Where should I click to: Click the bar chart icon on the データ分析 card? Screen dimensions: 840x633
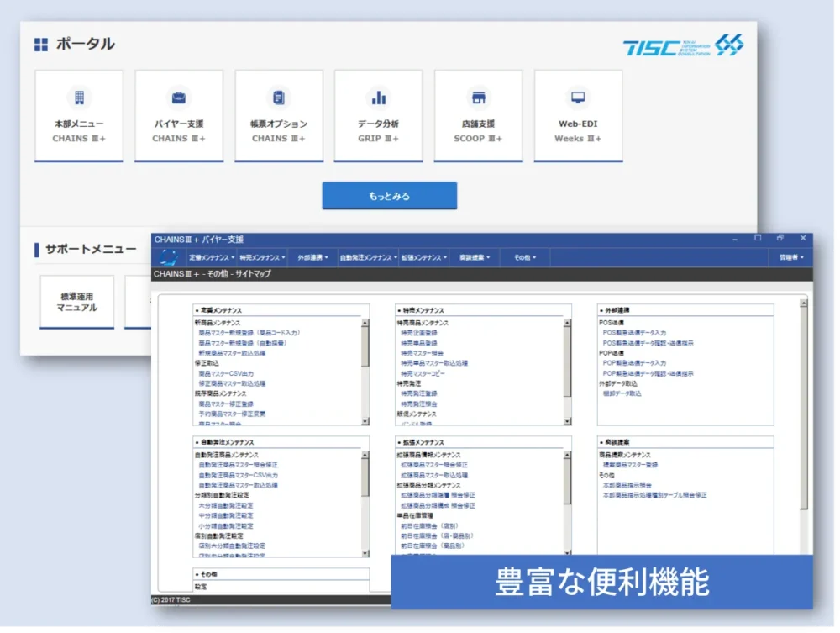pyautogui.click(x=379, y=98)
